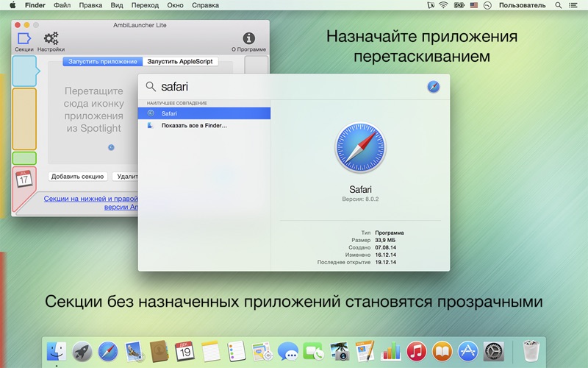Open the Окно menu
The width and height of the screenshot is (588, 368).
click(x=175, y=5)
